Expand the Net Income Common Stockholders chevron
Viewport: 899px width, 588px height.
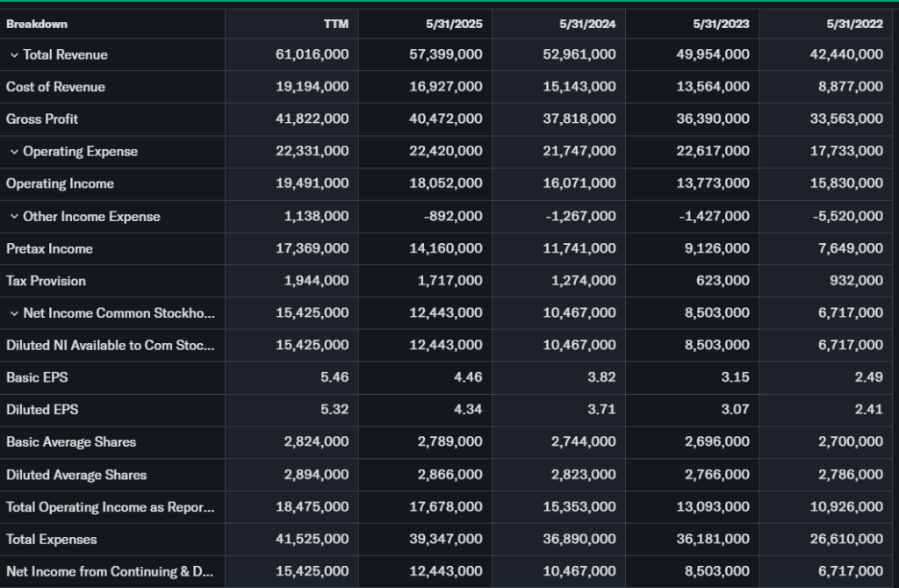[x=14, y=313]
